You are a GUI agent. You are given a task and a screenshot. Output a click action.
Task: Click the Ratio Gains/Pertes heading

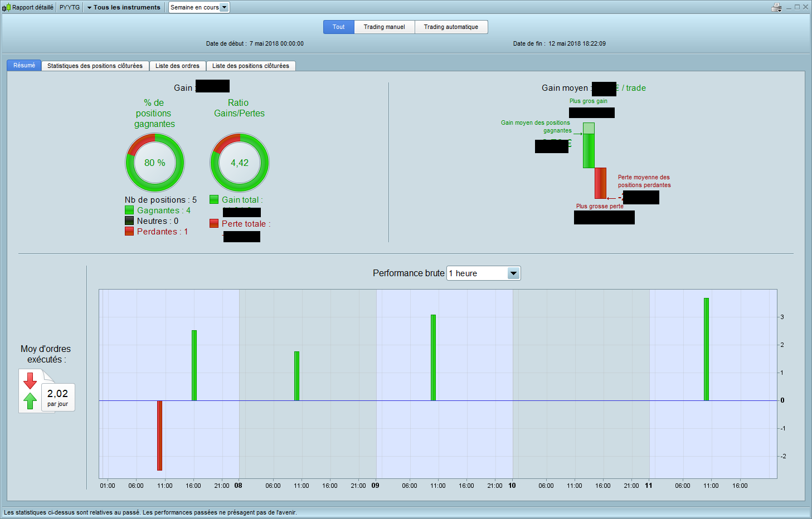coord(239,108)
